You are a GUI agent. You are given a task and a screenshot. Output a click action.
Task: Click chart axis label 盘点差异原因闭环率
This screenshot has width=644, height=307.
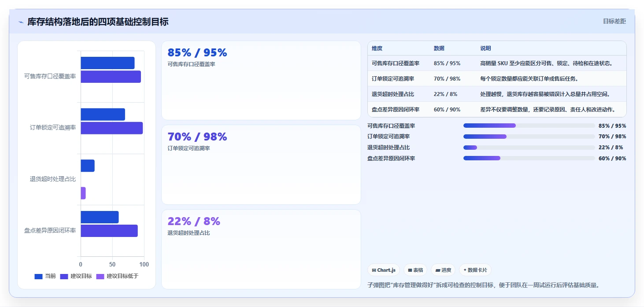[x=50, y=230]
